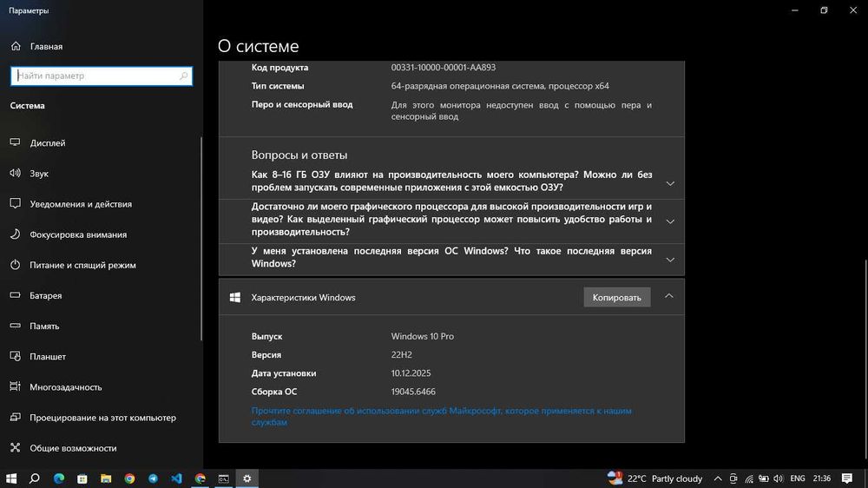Open Telegram from taskbar
The image size is (868, 488).
(153, 478)
